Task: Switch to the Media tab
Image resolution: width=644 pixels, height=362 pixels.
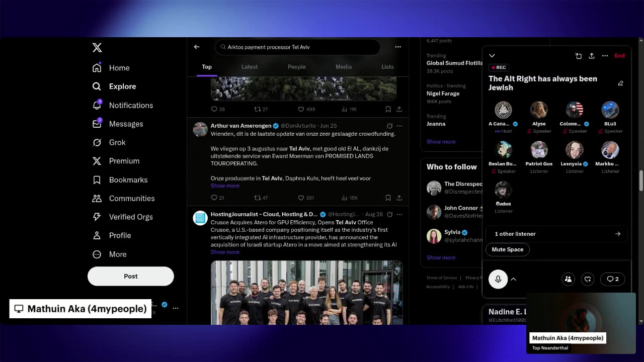Action: [x=344, y=67]
